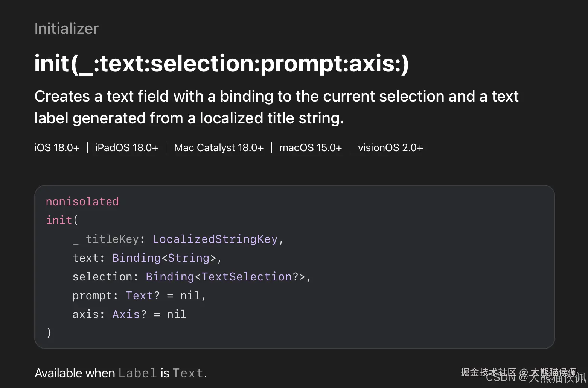588x388 pixels.
Task: Click Binding on the selection parameter line
Action: pyautogui.click(x=170, y=277)
